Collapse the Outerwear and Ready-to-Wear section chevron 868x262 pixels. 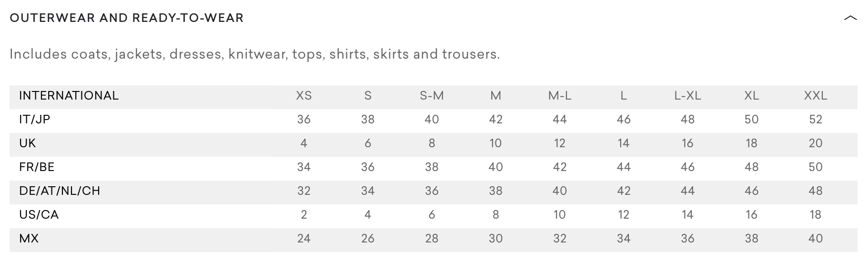(x=850, y=18)
